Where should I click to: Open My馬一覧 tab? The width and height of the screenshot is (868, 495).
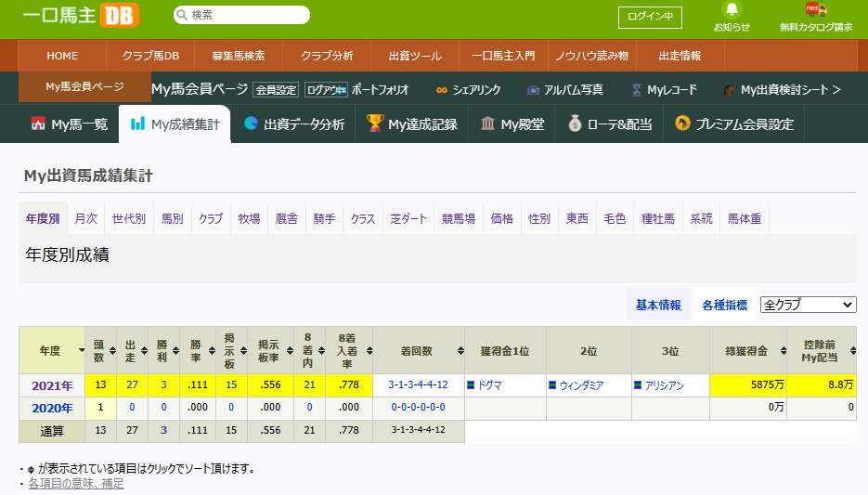[x=70, y=124]
